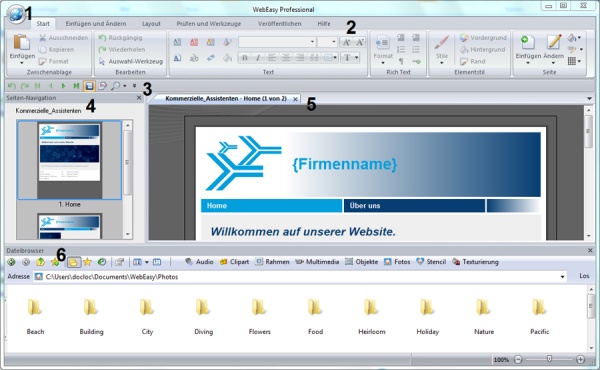This screenshot has height=370, width=600.
Task: Click the pilcrow paragraph marks icon
Action: coord(401,61)
